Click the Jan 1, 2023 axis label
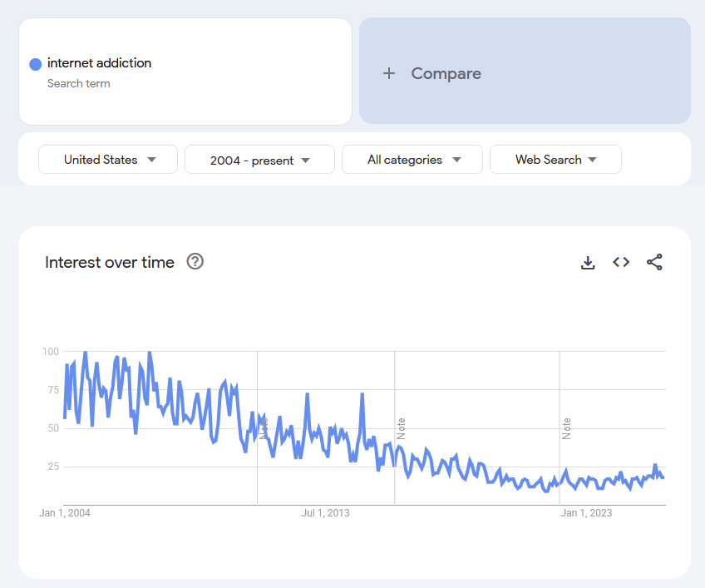 pyautogui.click(x=586, y=513)
